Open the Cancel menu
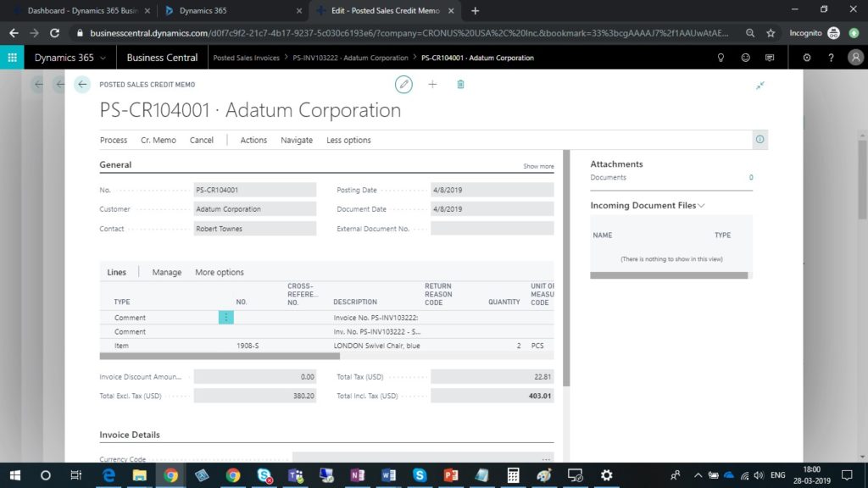The height and width of the screenshot is (488, 868). [x=202, y=140]
